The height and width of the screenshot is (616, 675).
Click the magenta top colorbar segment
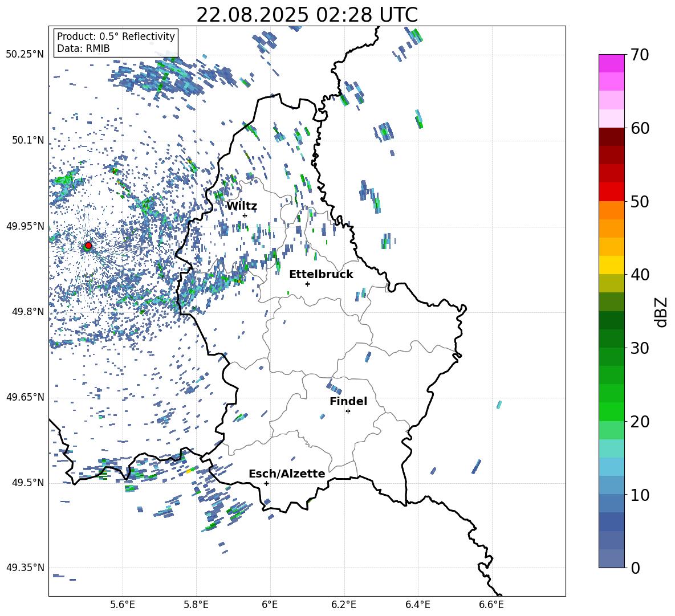611,63
